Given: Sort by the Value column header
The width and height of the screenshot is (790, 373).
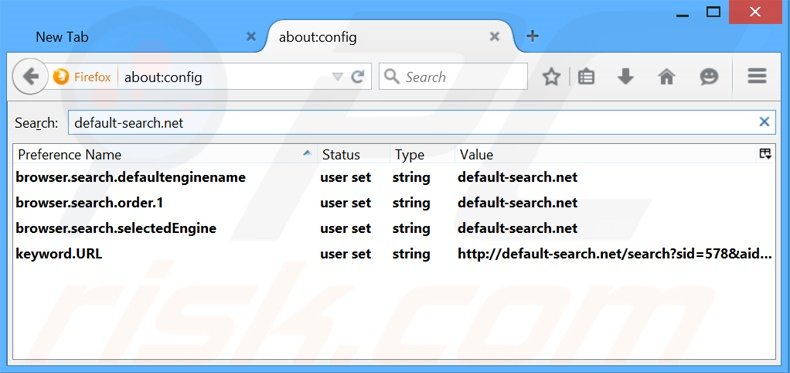Looking at the screenshot, I should [606, 154].
